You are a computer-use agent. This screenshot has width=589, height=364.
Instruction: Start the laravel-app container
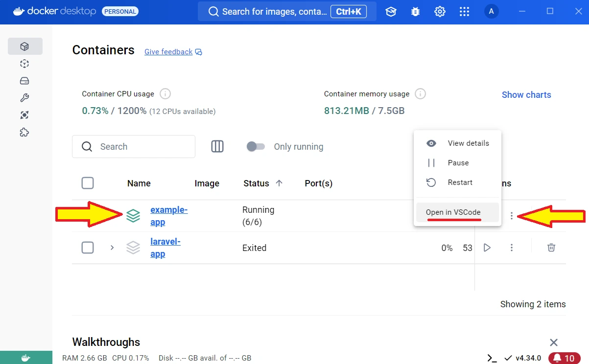tap(487, 248)
